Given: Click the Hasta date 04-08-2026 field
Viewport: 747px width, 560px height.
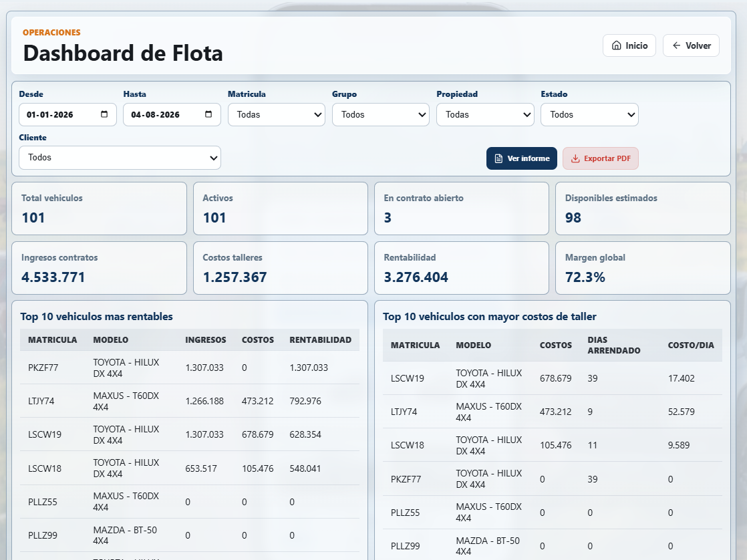Looking at the screenshot, I should coord(172,115).
